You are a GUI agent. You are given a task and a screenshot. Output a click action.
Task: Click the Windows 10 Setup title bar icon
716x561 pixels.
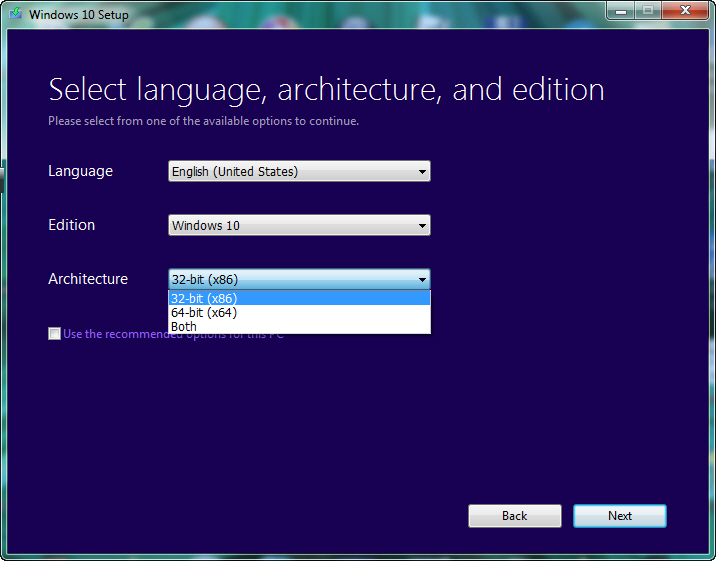click(16, 13)
